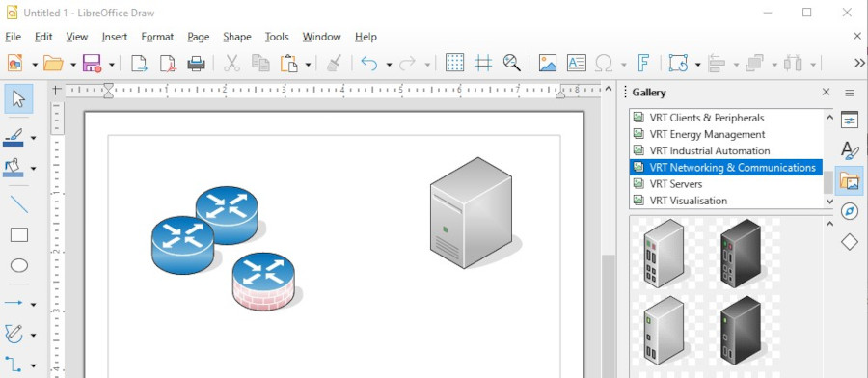Click the Line Color tool
The width and height of the screenshot is (868, 378).
14,137
